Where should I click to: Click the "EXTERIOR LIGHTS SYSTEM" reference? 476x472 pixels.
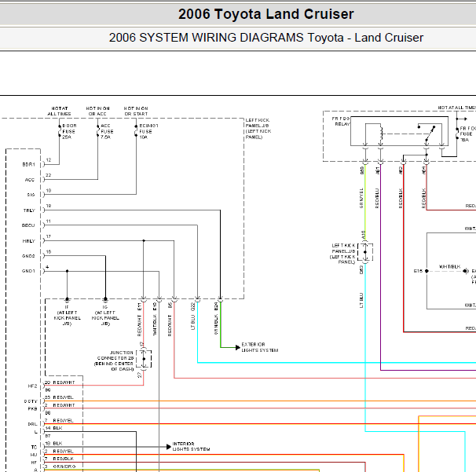point(259,347)
